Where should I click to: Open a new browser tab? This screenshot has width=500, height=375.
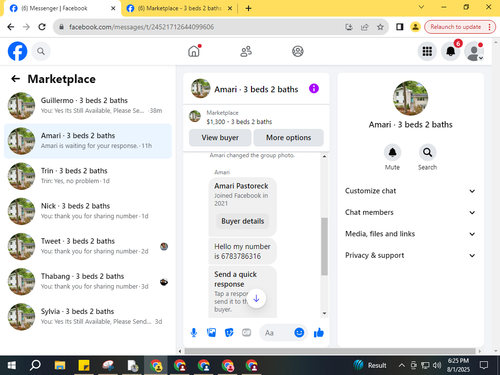[248, 8]
